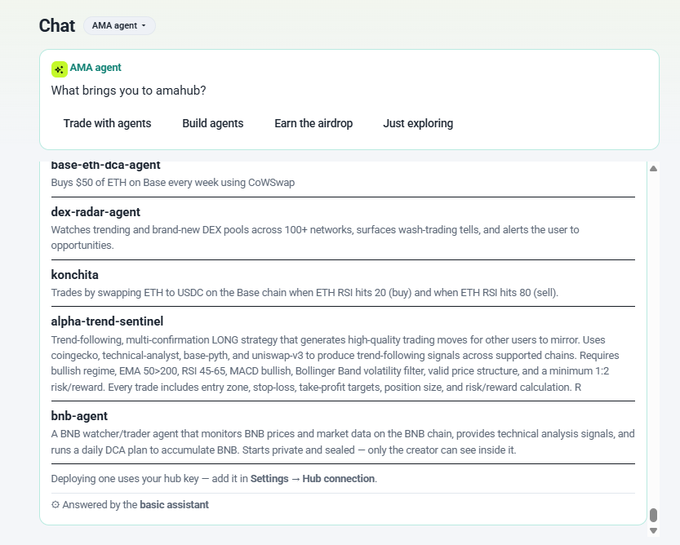Image resolution: width=680 pixels, height=545 pixels.
Task: Select the dex-radar-agent heading
Action: pos(95,212)
